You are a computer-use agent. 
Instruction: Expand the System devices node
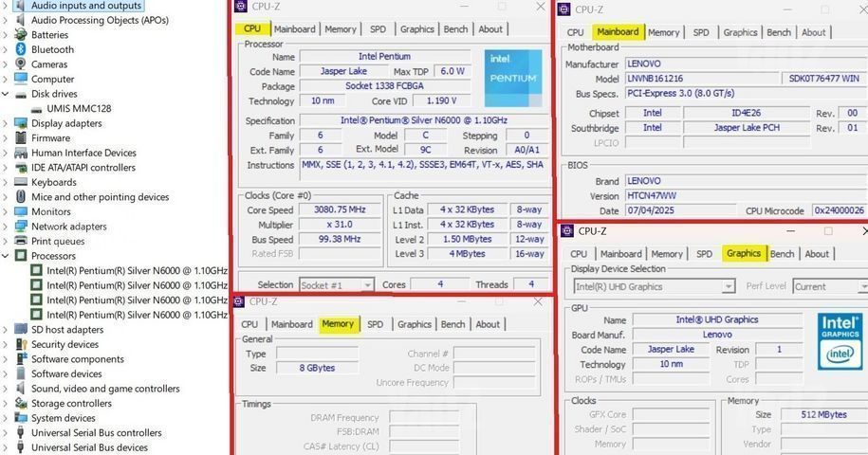[6, 417]
